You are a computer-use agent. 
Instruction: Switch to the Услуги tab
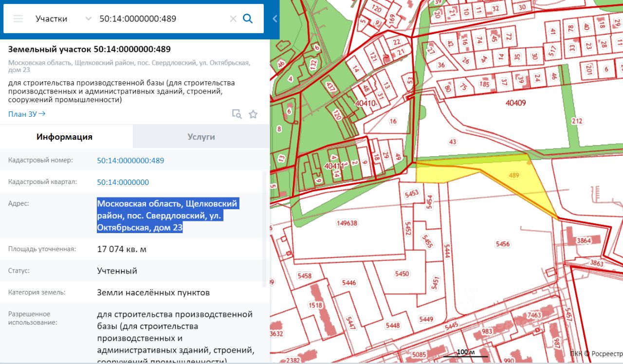[201, 137]
